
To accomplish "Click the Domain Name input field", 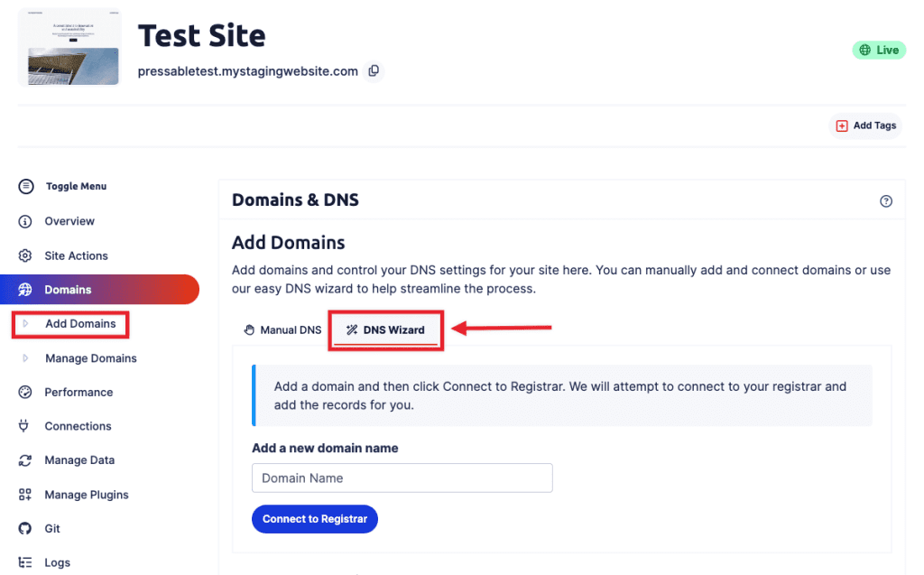I will click(x=402, y=478).
